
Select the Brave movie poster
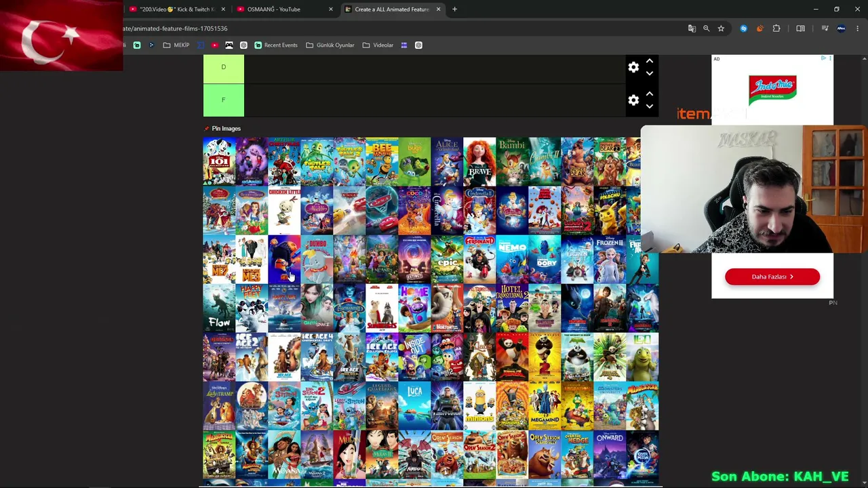pos(479,161)
